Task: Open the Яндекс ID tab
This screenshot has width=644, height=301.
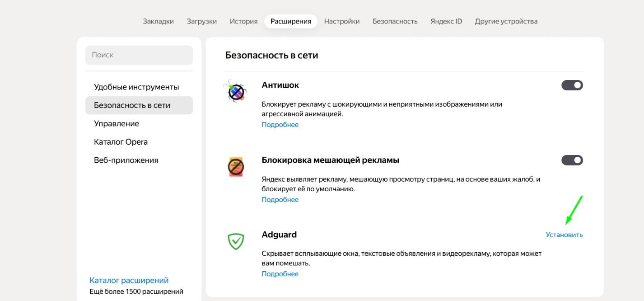Action: coord(446,21)
